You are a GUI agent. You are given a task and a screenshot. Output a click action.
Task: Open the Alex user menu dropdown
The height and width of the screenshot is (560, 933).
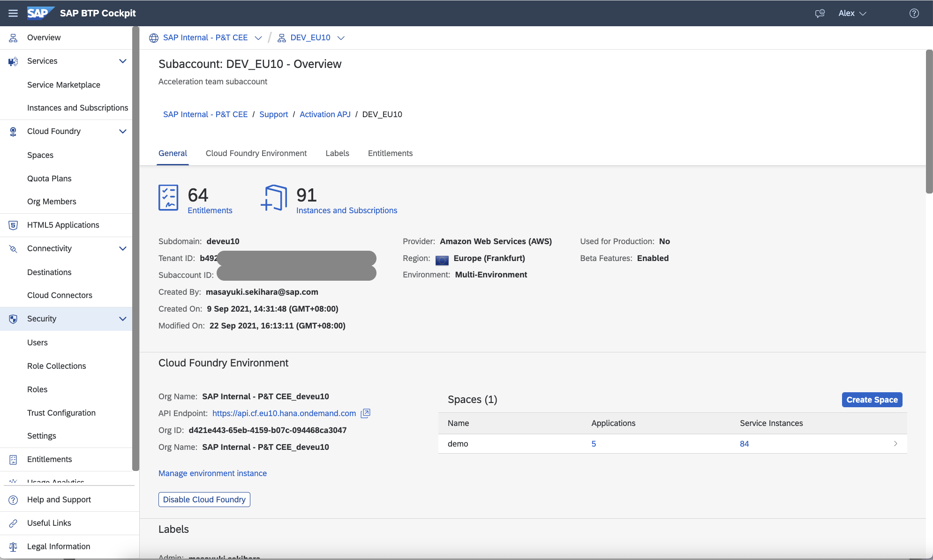coord(852,13)
